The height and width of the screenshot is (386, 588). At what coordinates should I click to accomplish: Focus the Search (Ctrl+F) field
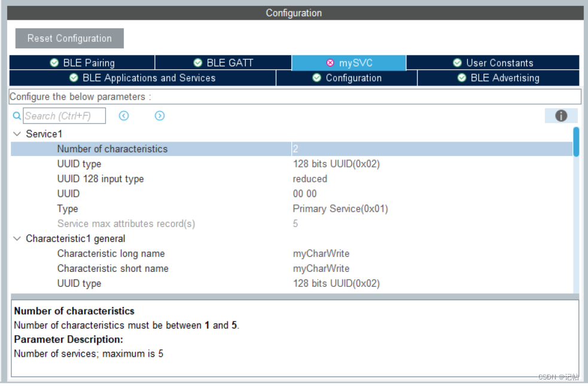pos(64,116)
